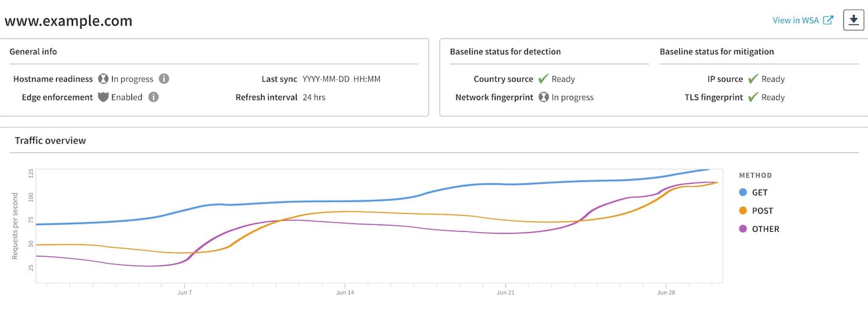Screen dimensions: 868x309
Task: Click the Country source green checkmark
Action: 543,79
